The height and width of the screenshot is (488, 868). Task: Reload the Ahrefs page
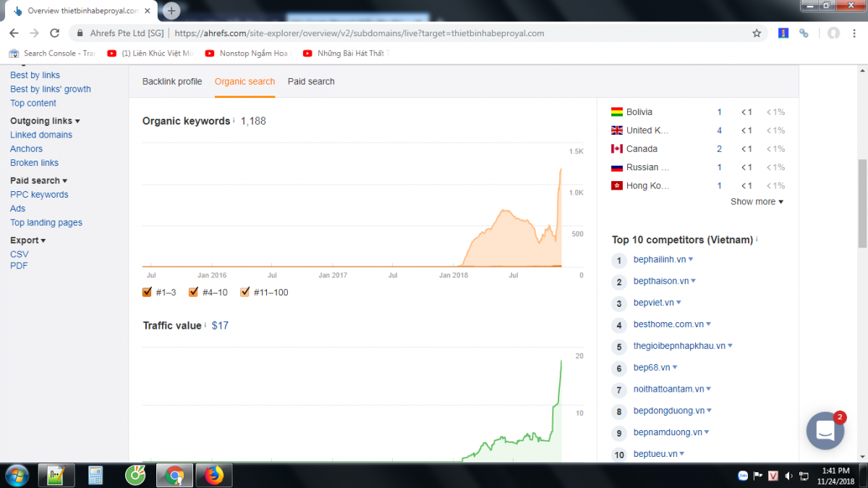coord(54,33)
